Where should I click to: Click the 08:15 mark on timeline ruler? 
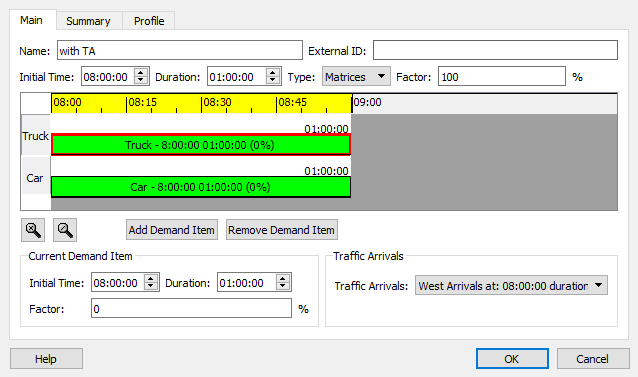tap(142, 102)
